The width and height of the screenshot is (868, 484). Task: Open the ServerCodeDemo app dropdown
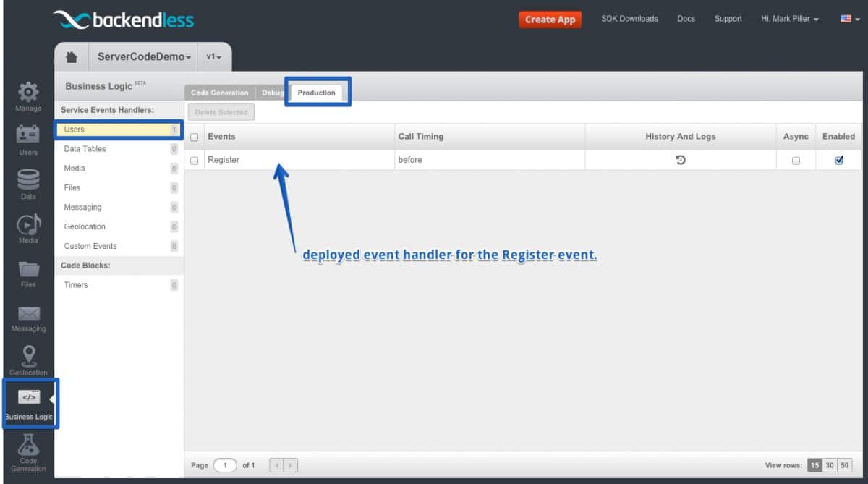pos(144,57)
